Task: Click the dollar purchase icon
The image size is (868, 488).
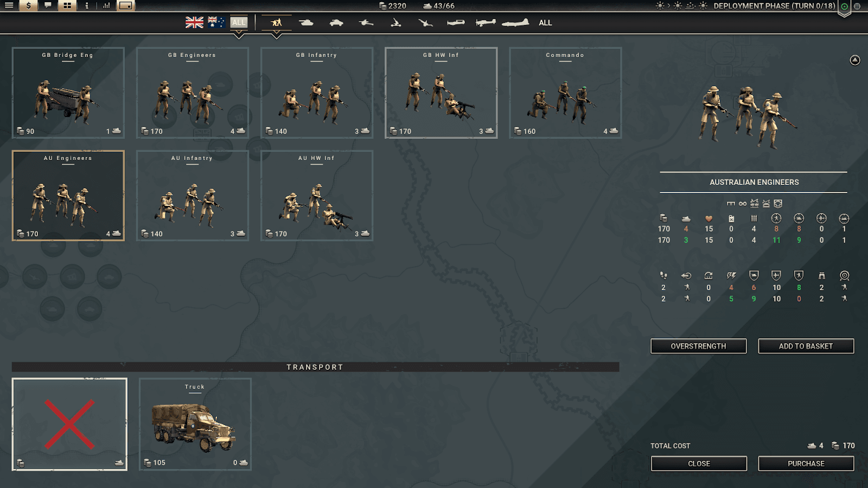Action: (x=28, y=5)
